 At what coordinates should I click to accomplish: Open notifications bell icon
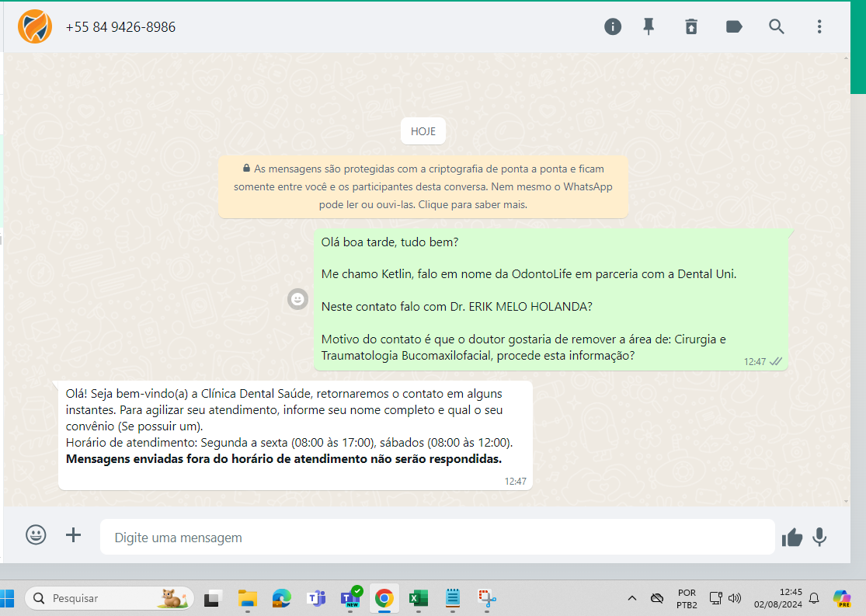click(x=814, y=598)
